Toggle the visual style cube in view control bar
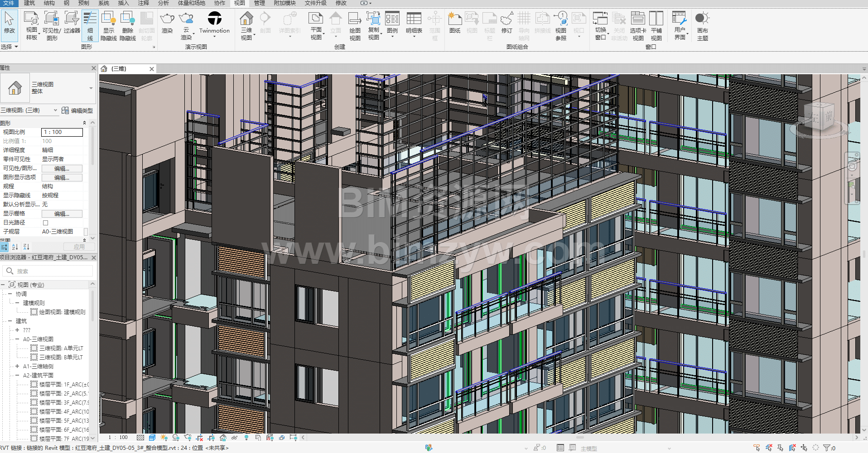 coord(152,438)
